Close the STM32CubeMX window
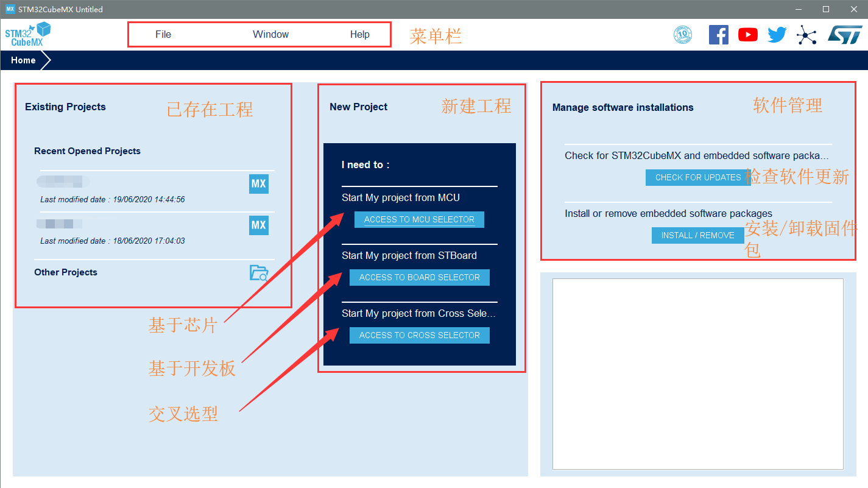 (x=854, y=9)
